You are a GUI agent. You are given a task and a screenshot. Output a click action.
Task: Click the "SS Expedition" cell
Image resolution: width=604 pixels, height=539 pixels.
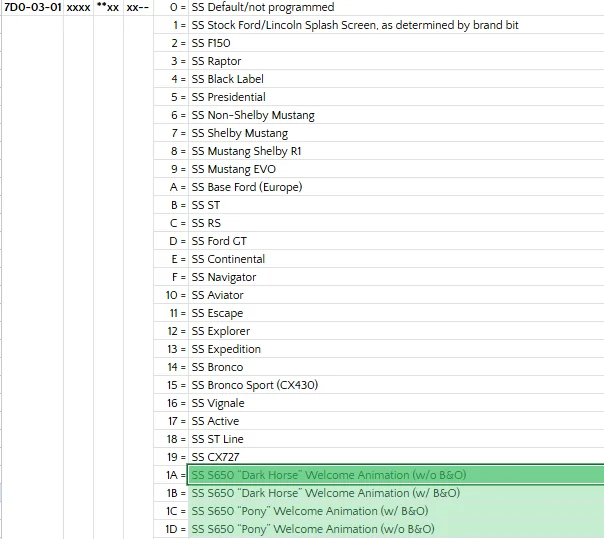[x=396, y=349]
